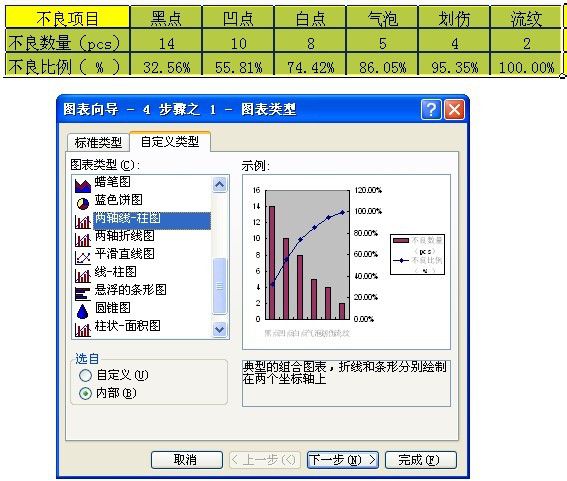Open dialog help question mark button
This screenshot has height=481, width=567.
[x=431, y=109]
